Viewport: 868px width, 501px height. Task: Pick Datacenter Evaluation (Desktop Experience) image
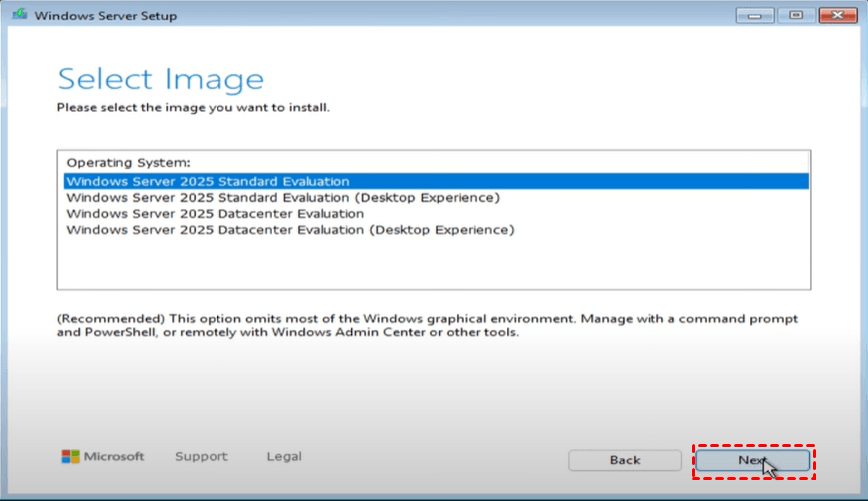289,230
